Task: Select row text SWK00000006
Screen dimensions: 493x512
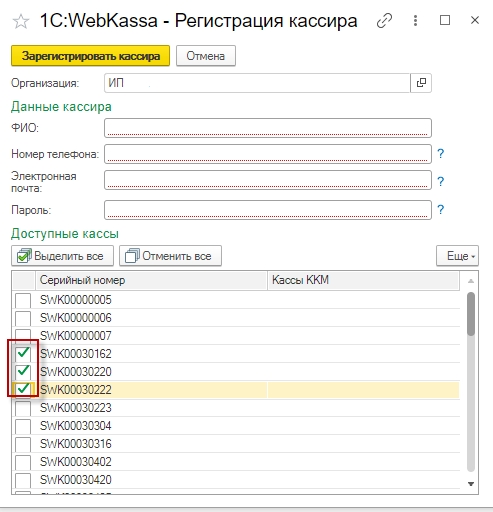Action: tap(76, 318)
